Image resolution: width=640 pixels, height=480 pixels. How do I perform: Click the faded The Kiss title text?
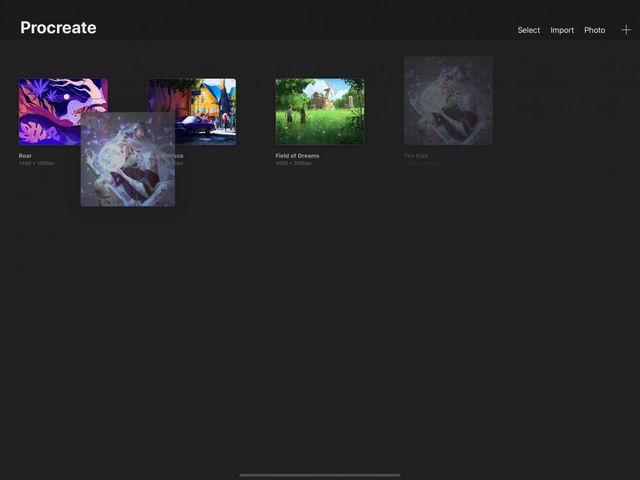pyautogui.click(x=416, y=156)
